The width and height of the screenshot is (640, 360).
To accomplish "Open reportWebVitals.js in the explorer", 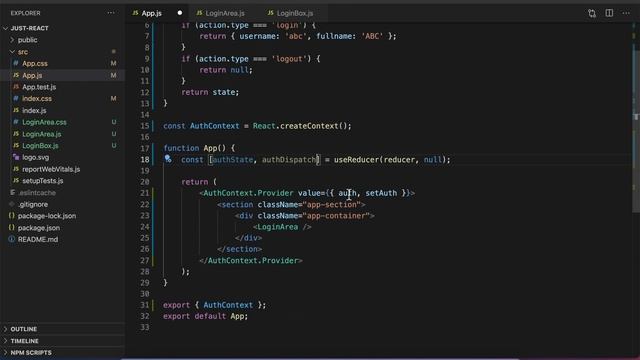I will coord(51,169).
